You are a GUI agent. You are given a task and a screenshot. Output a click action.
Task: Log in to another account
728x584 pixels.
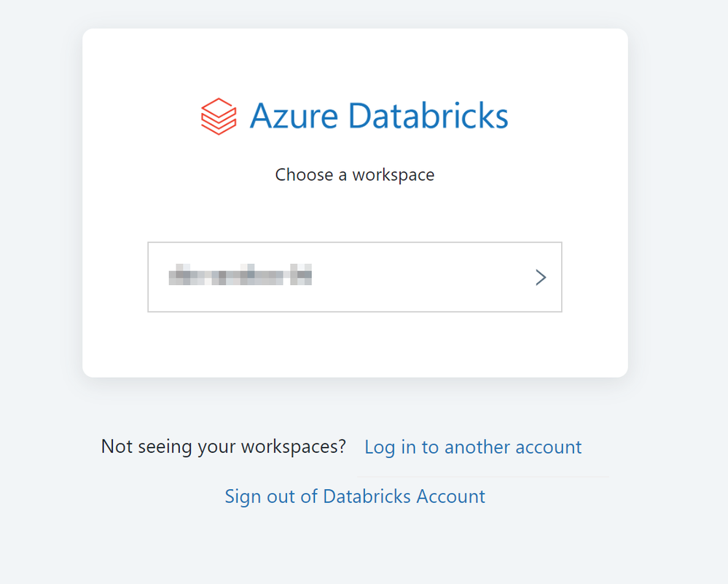click(x=473, y=447)
